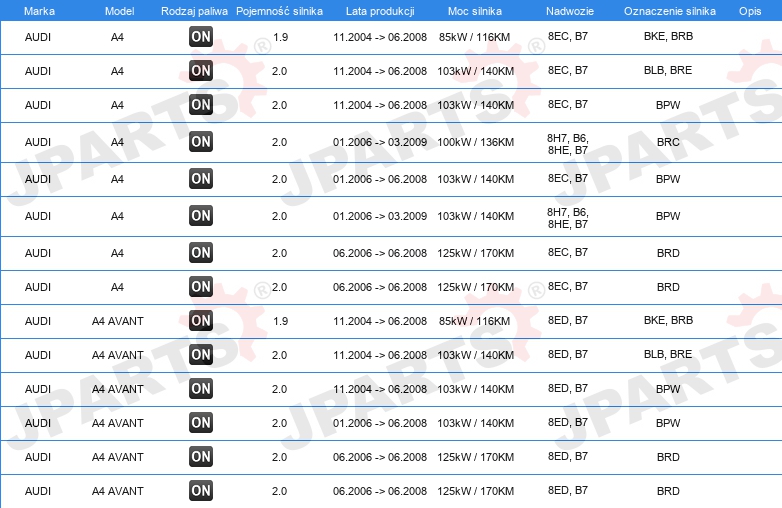
Task: Click BLB, BRE in the 8EC, B7 row
Action: click(668, 70)
